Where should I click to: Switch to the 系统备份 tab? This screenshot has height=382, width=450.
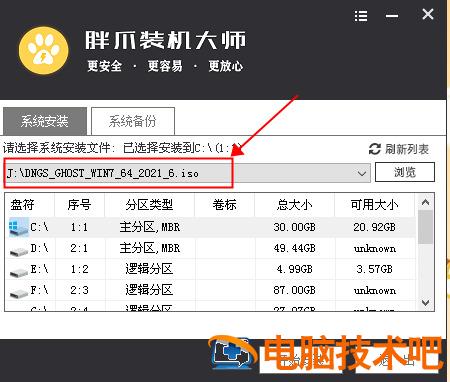point(133,121)
